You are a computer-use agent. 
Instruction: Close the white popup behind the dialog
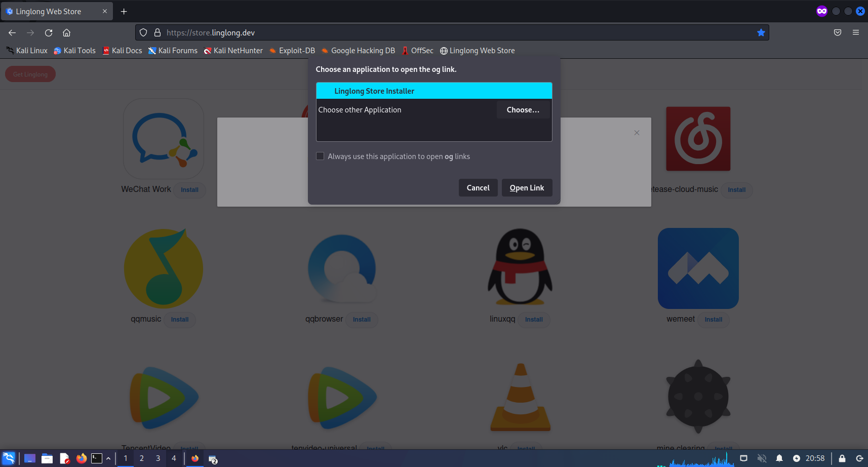637,133
